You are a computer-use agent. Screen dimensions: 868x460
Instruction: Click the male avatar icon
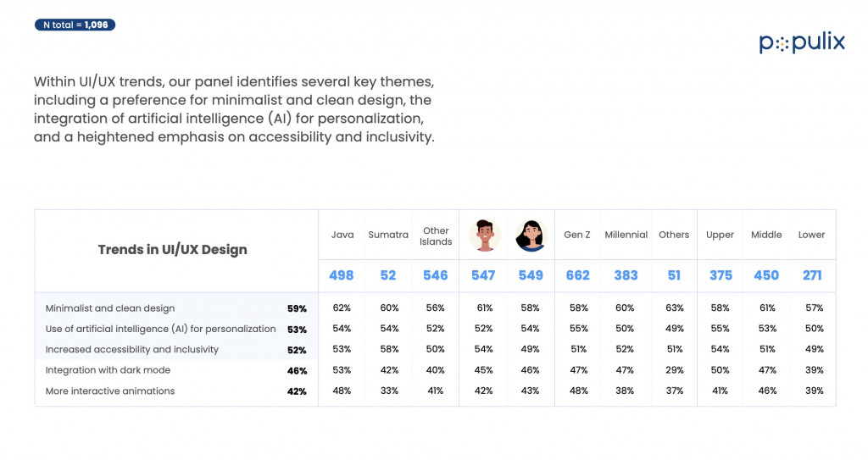click(485, 236)
